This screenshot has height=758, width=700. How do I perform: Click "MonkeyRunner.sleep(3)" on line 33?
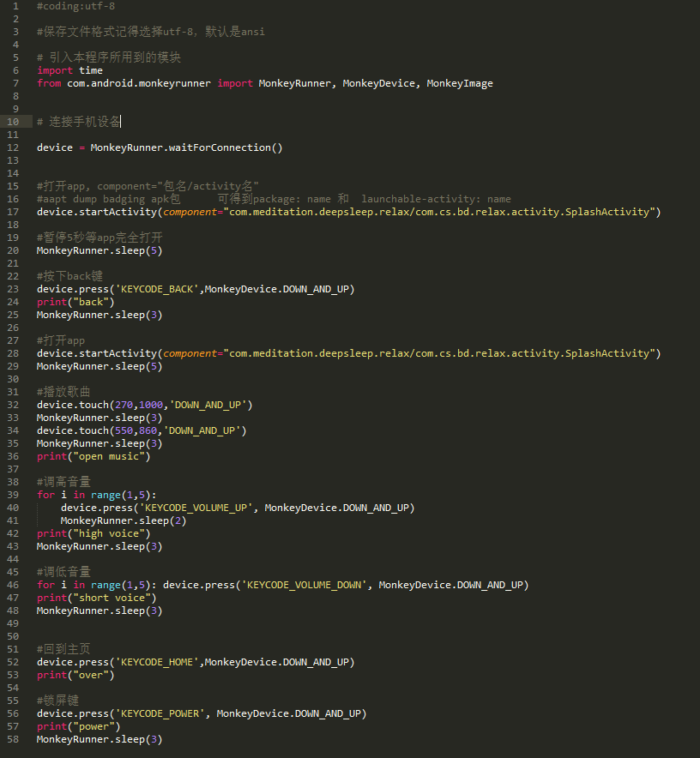click(100, 418)
